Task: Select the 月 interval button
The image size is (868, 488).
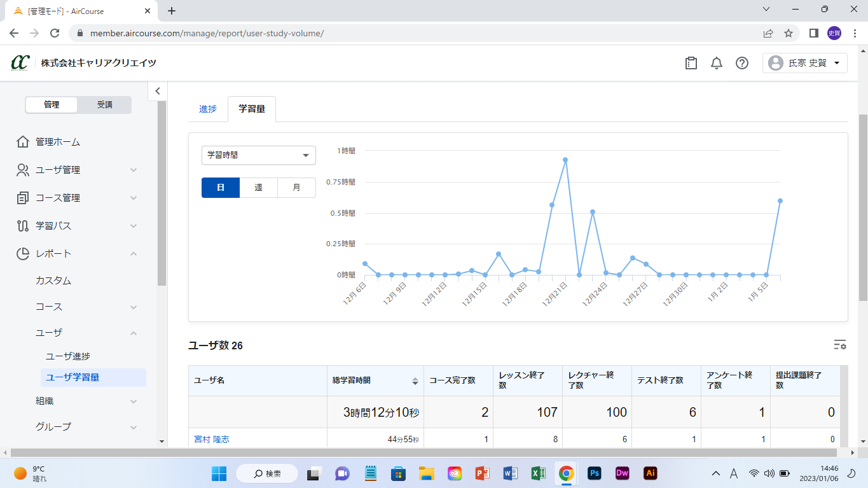Action: click(x=297, y=188)
